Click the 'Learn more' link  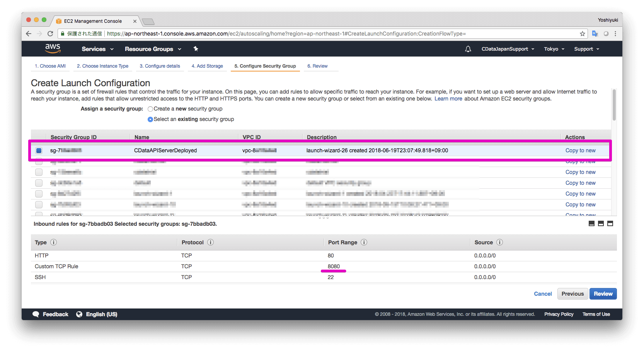coord(448,99)
